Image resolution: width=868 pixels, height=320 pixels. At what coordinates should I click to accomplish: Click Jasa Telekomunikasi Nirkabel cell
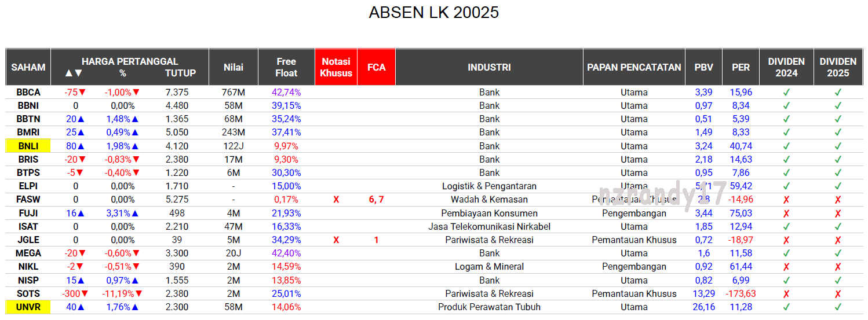coord(489,227)
